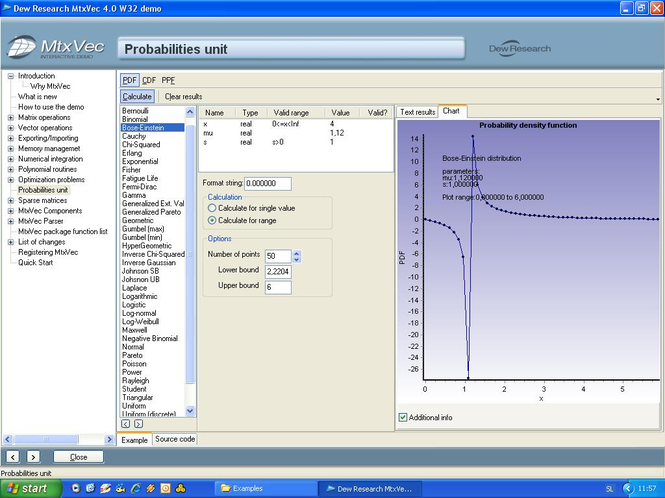
Task: Go to next demo page with bottom arrow
Action: click(33, 457)
